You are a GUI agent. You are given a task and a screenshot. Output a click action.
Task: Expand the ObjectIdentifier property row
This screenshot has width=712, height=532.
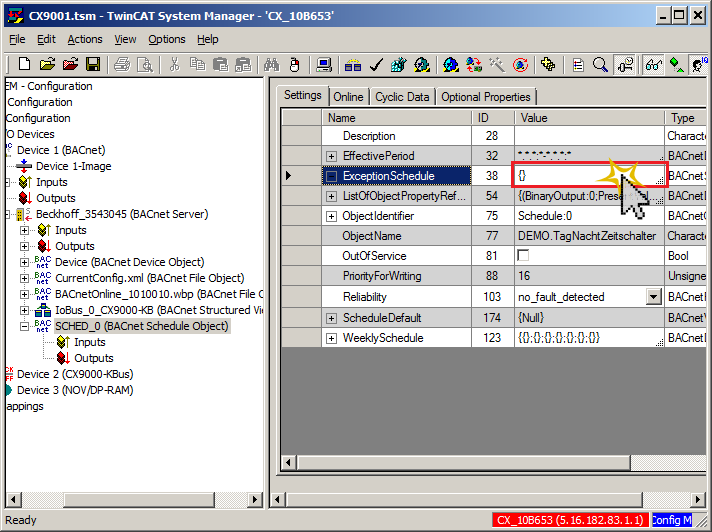point(331,216)
